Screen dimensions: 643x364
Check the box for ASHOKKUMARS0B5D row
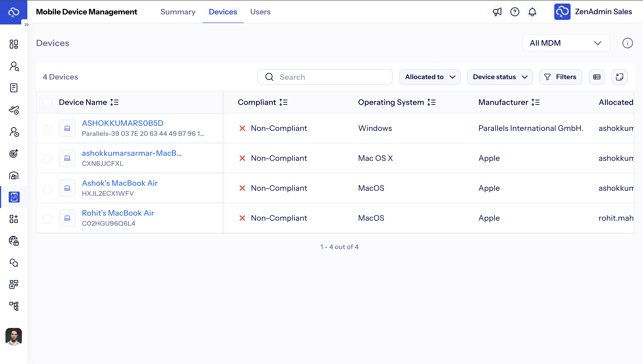(x=47, y=129)
